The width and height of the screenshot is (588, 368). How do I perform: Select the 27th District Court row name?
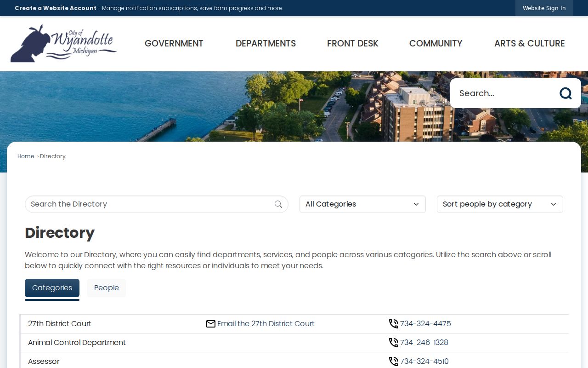coord(60,324)
